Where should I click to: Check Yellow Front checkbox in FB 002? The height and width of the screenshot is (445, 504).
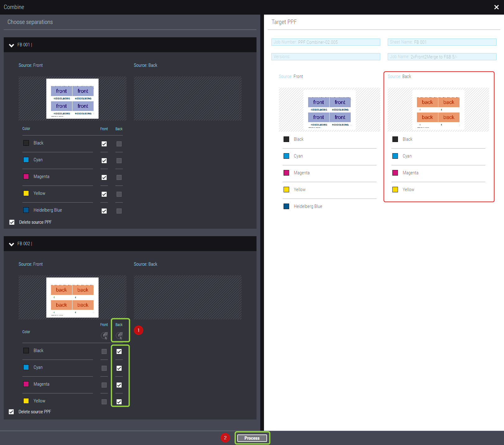104,402
